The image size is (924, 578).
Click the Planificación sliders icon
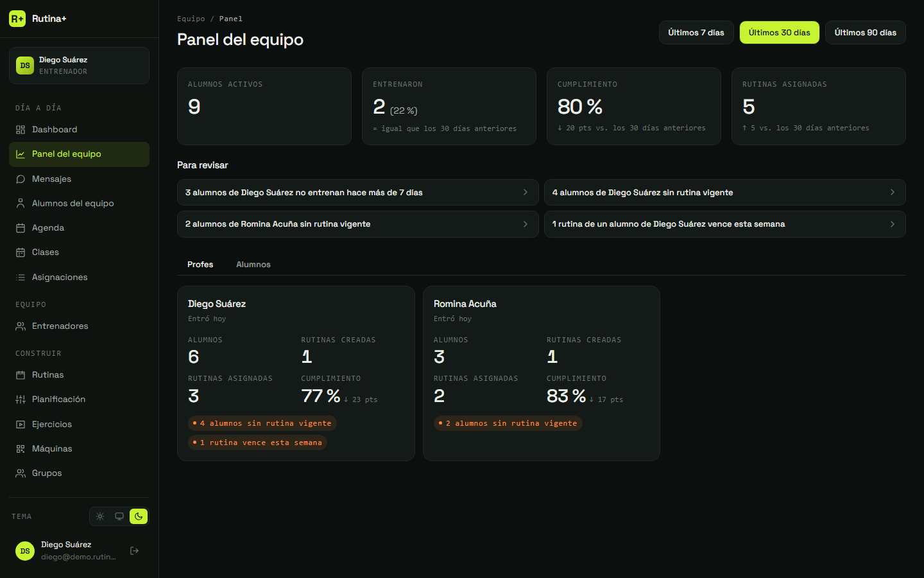(21, 399)
